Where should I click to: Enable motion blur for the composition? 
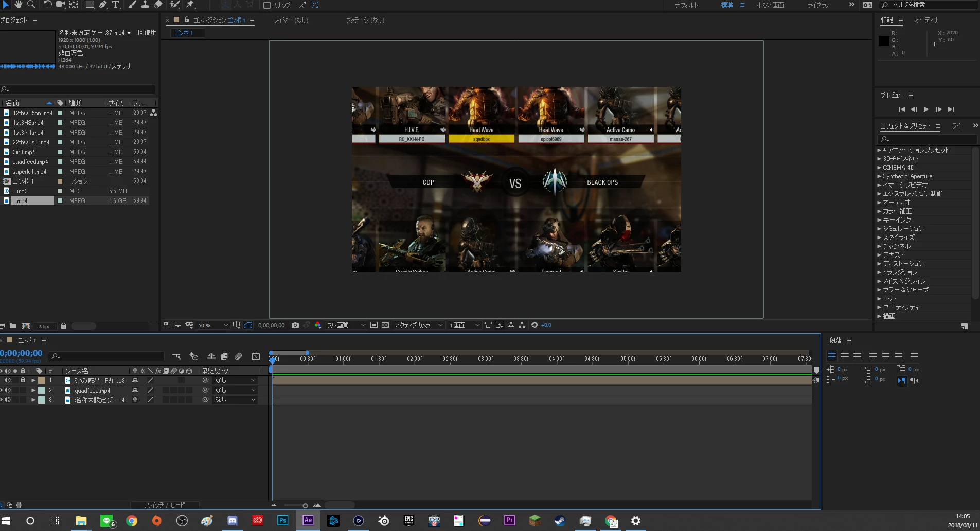coord(238,356)
